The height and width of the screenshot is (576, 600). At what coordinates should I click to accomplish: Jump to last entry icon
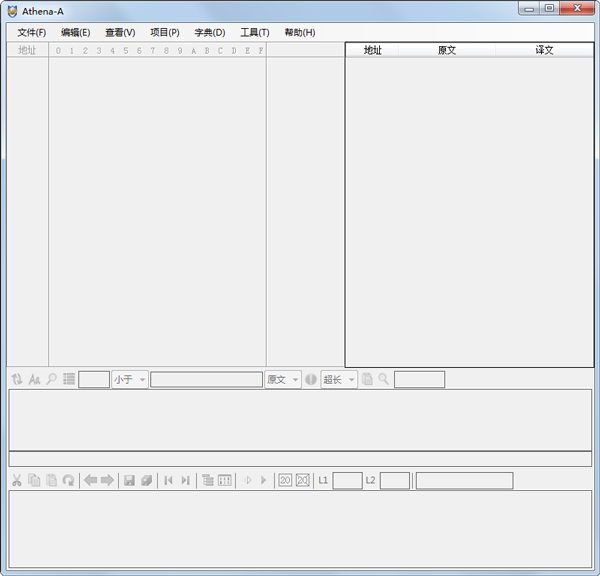185,480
